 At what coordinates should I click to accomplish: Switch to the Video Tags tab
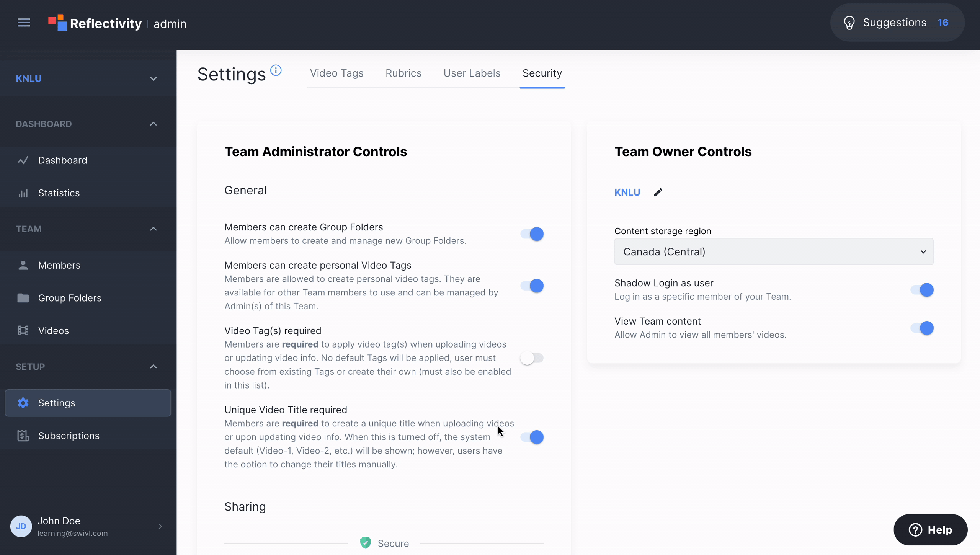tap(336, 73)
